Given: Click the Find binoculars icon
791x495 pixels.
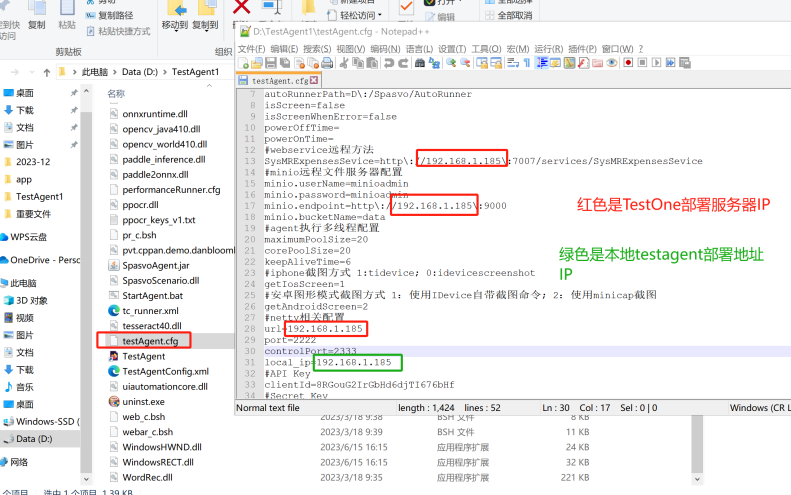Looking at the screenshot, I should [420, 63].
